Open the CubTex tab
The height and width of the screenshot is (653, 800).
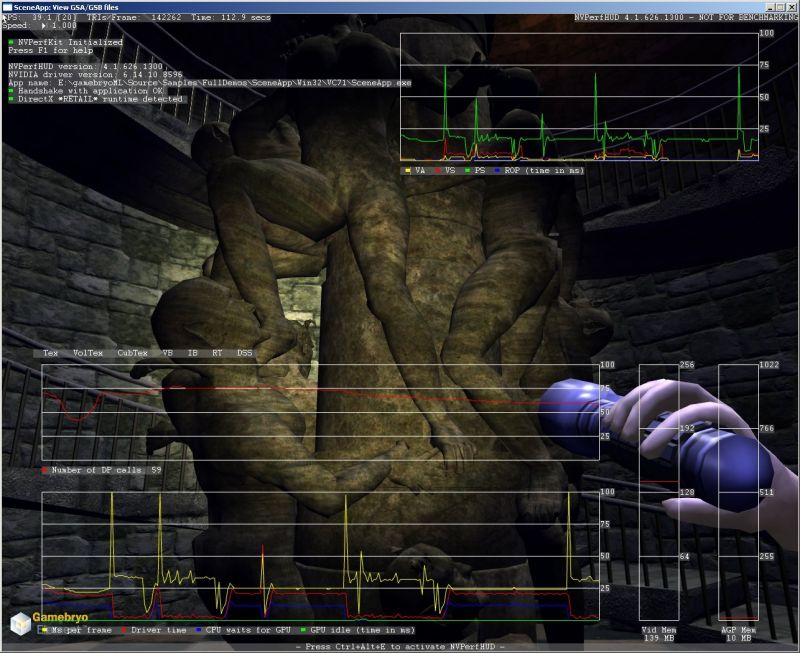[x=132, y=353]
